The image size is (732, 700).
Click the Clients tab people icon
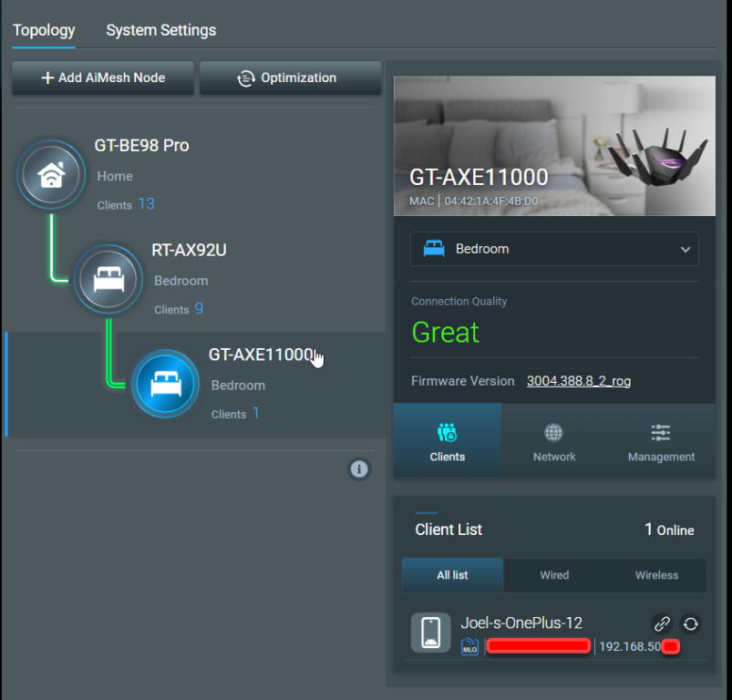[x=448, y=433]
